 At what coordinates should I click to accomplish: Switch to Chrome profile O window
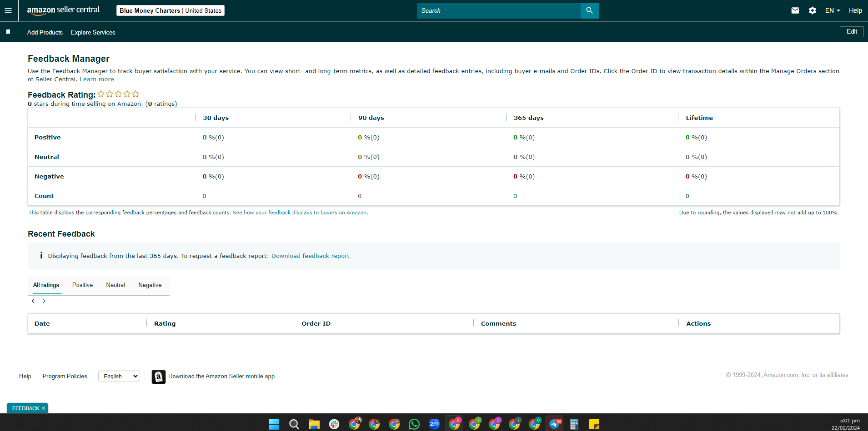point(534,424)
